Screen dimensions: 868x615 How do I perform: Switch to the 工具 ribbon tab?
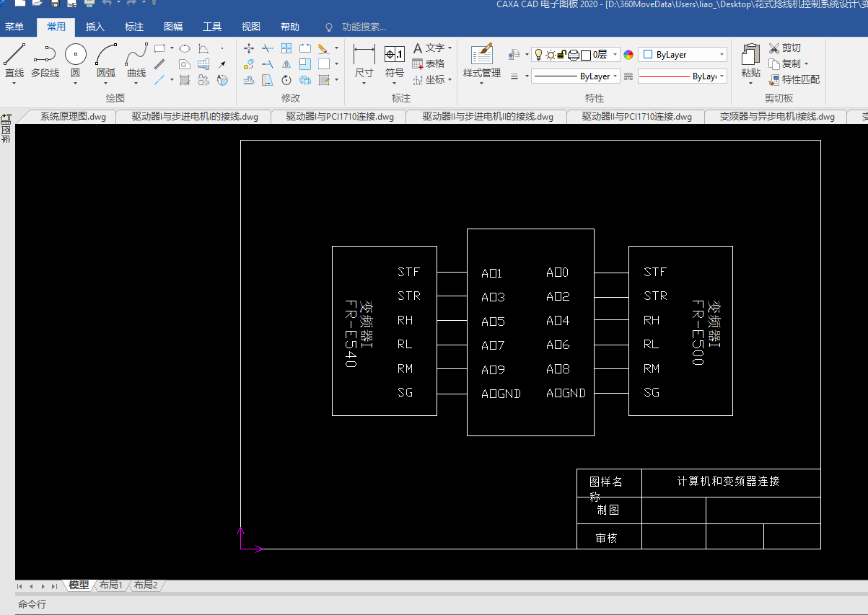(x=212, y=27)
